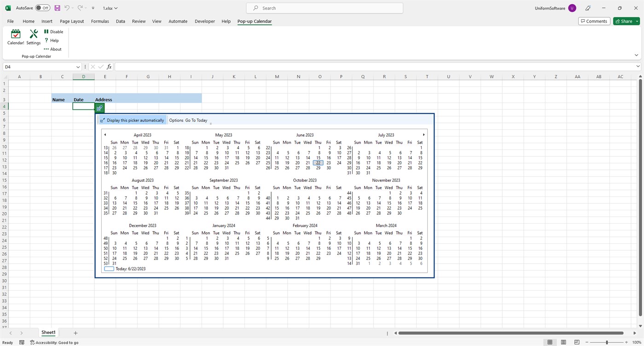The height and width of the screenshot is (346, 644).
Task: Open the Developer ribbon tab
Action: [x=204, y=21]
